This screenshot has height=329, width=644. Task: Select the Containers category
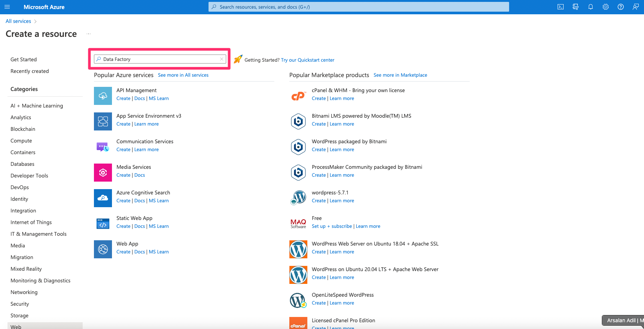coord(23,152)
